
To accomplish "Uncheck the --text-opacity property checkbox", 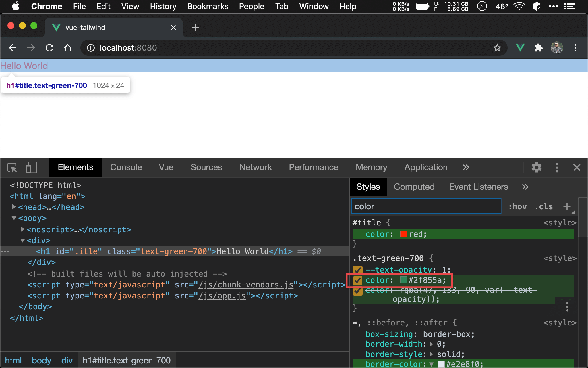I will pyautogui.click(x=357, y=270).
